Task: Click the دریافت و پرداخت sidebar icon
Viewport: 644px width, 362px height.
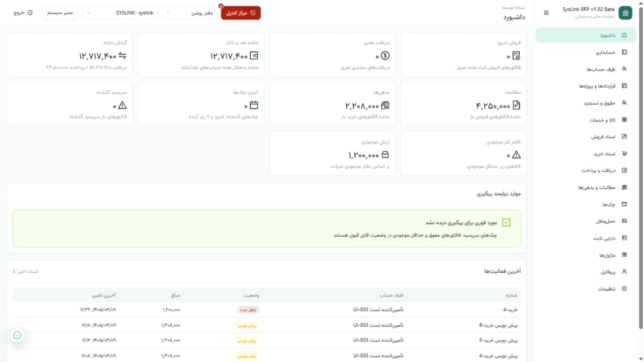Action: [x=624, y=170]
